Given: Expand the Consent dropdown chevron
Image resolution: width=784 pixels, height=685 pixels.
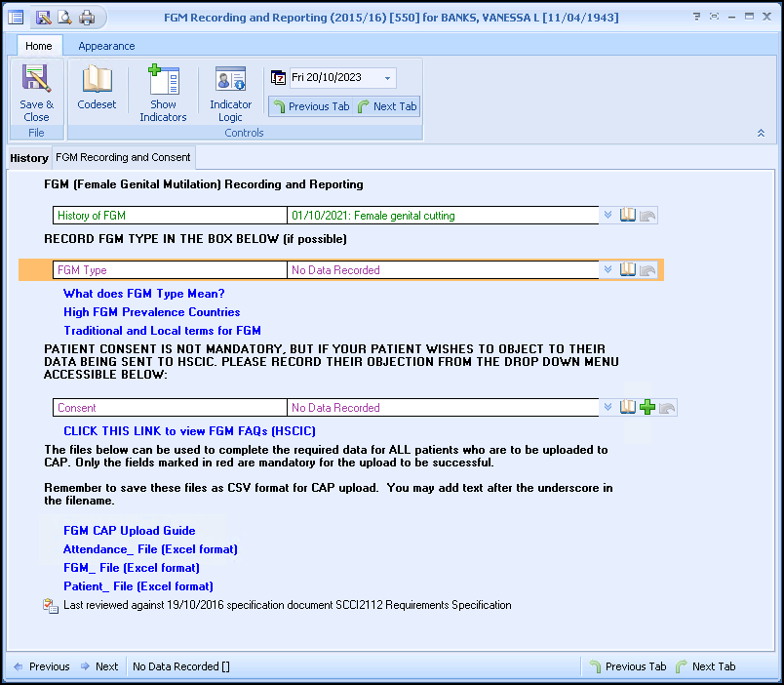Looking at the screenshot, I should coord(608,407).
